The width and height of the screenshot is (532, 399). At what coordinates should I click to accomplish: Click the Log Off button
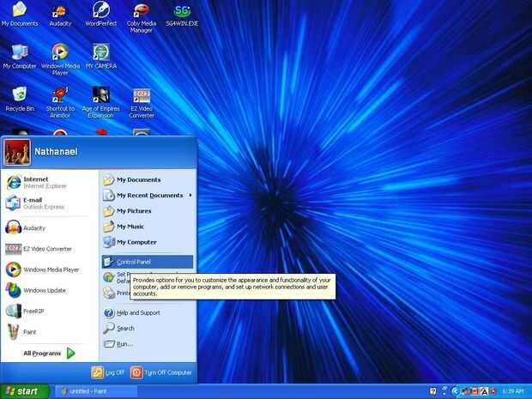coord(108,372)
